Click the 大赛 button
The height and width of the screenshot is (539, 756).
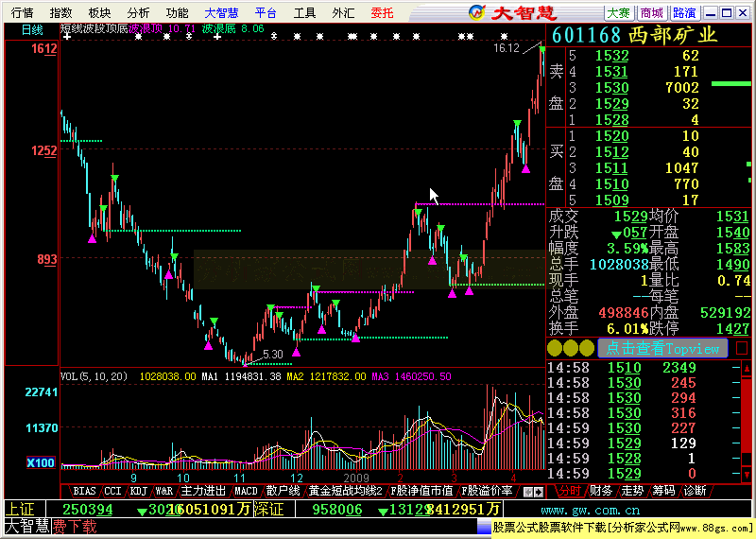tap(619, 12)
